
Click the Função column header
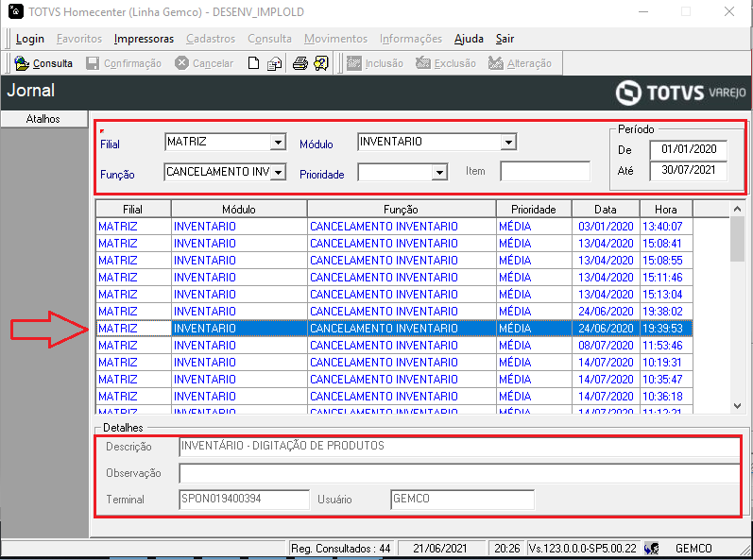tap(401, 210)
